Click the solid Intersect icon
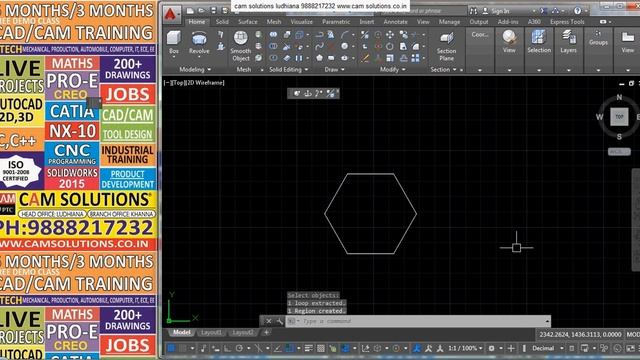 (273, 58)
